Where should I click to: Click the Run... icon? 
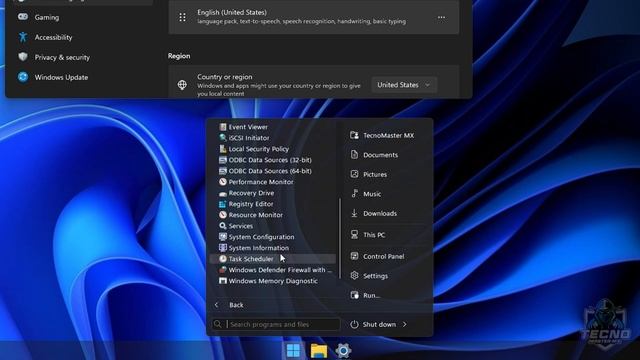click(x=354, y=295)
